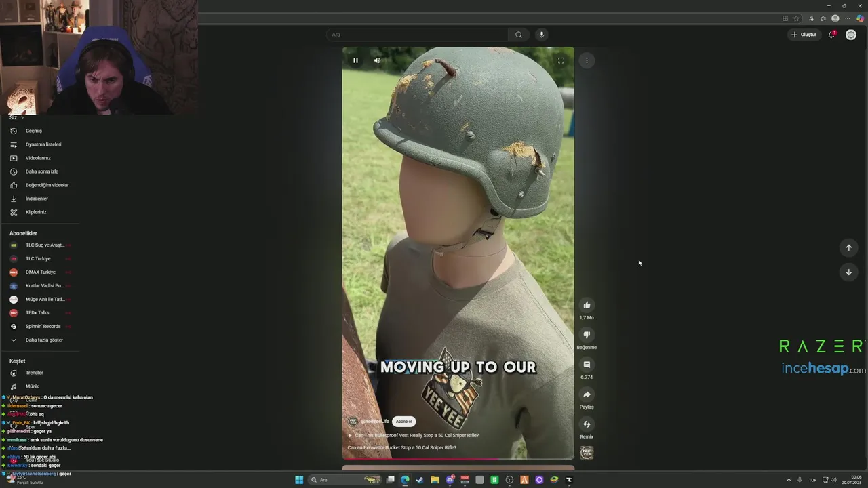
Task: Open the Windows Start menu
Action: click(x=299, y=480)
